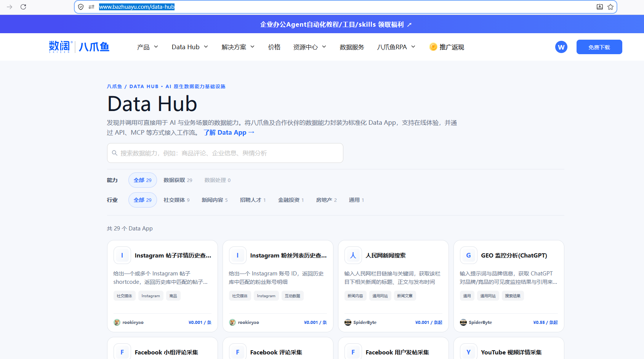Click SpiderByte avatar on 人民网新闻搜索 card
The image size is (644, 359).
coord(348,322)
